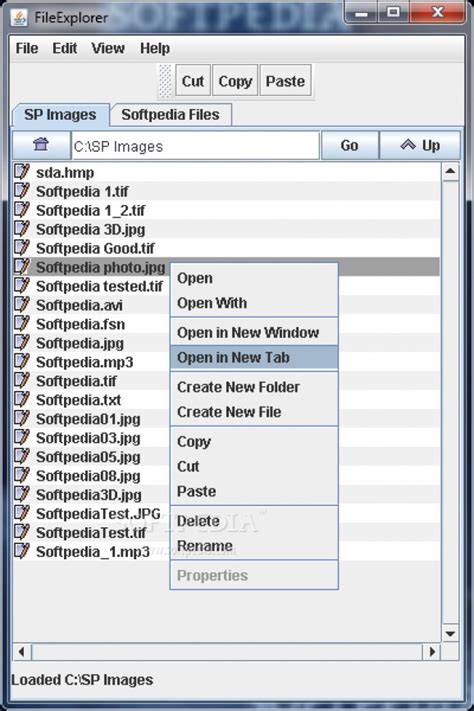Click the vertical scrollbar down arrow
The width and height of the screenshot is (474, 711).
[450, 633]
